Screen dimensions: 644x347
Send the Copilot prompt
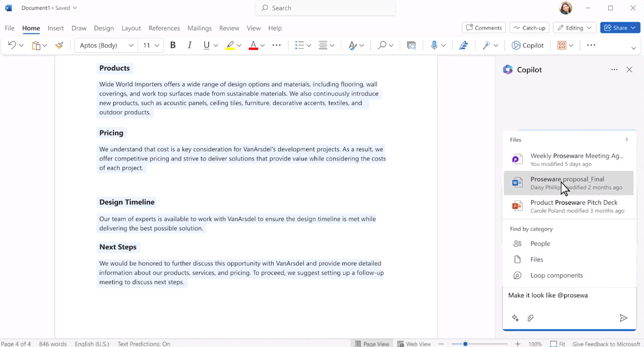click(623, 318)
